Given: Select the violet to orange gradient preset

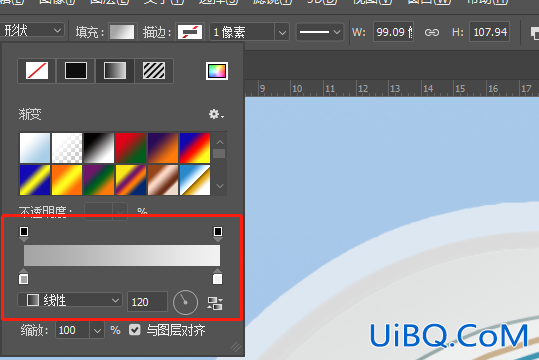Looking at the screenshot, I should (163, 148).
